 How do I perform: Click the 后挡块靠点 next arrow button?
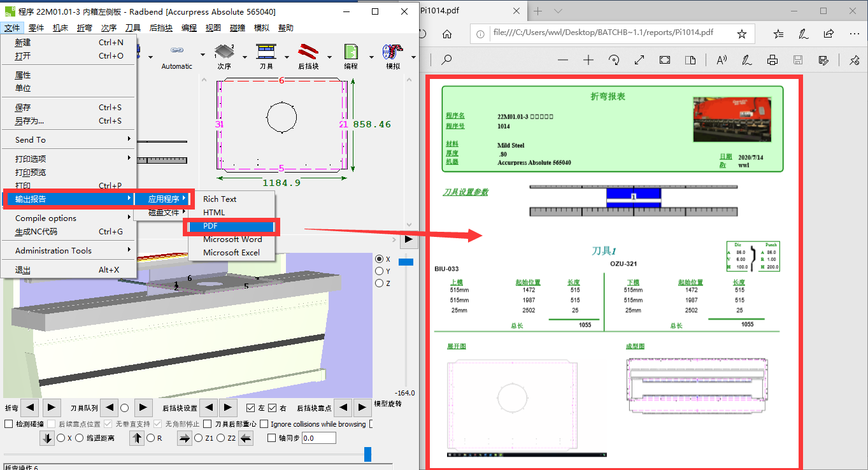(362, 408)
